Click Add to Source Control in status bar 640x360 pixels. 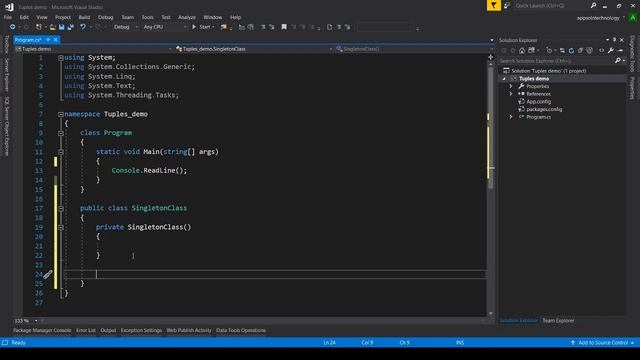coord(603,342)
